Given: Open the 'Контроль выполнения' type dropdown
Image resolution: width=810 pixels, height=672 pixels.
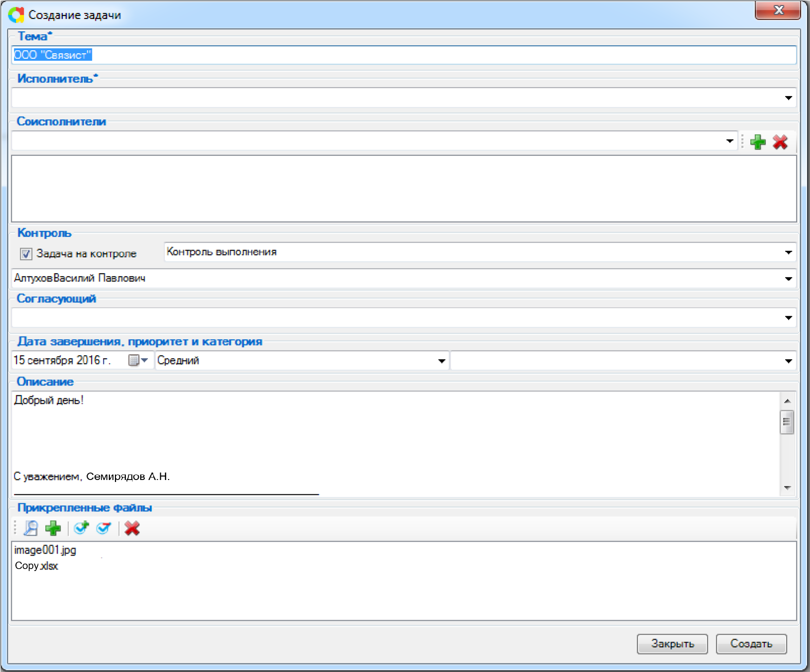Looking at the screenshot, I should [x=788, y=253].
